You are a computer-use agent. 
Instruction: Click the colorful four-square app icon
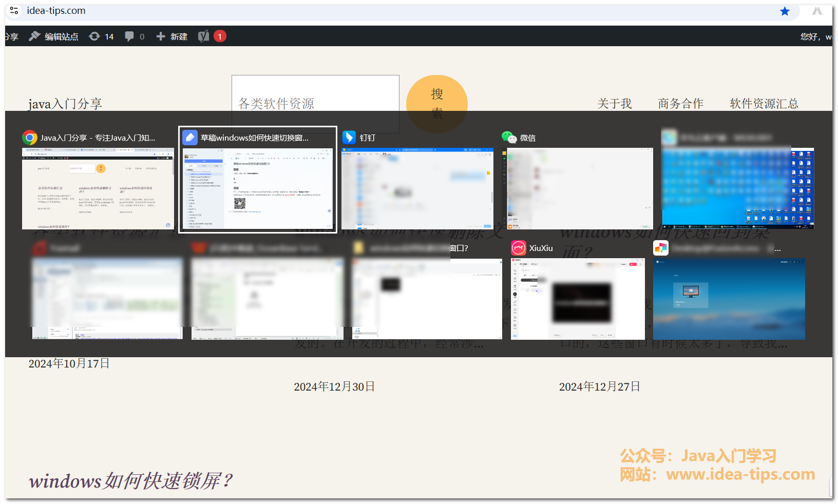[x=661, y=248]
